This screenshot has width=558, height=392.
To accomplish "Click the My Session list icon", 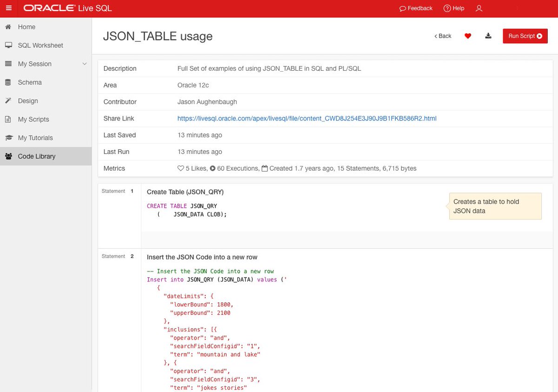I will (x=8, y=64).
